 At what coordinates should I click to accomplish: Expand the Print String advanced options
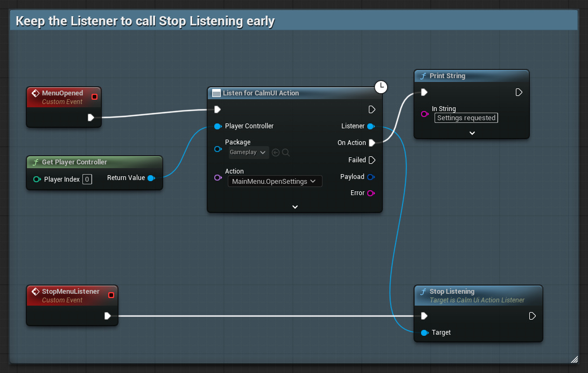pos(472,133)
